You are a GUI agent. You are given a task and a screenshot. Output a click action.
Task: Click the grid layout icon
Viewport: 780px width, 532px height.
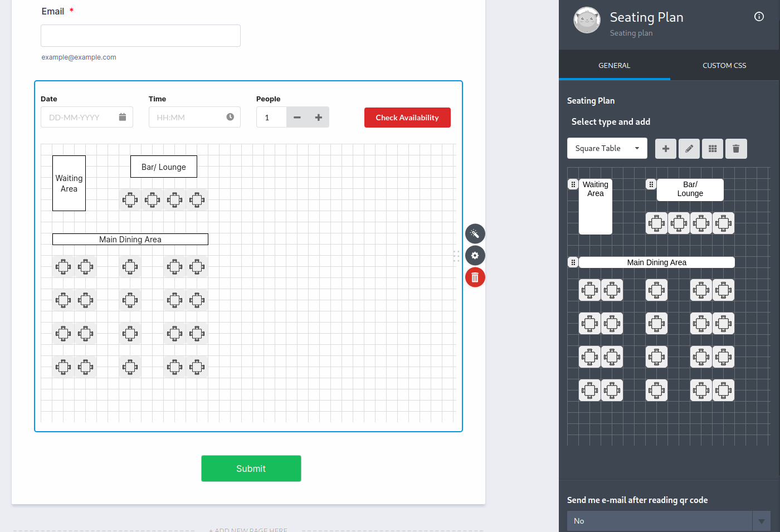[x=713, y=149]
